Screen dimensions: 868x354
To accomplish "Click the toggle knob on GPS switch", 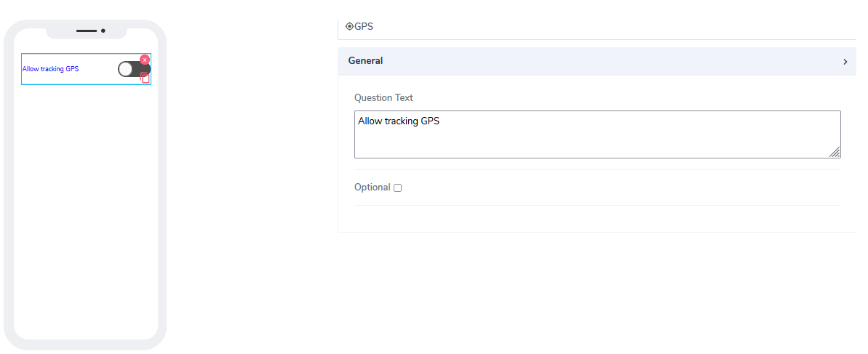I will tap(126, 69).
